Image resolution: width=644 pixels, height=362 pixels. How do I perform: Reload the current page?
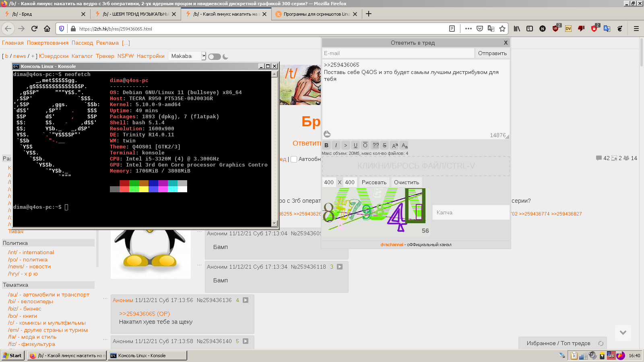coord(34,29)
